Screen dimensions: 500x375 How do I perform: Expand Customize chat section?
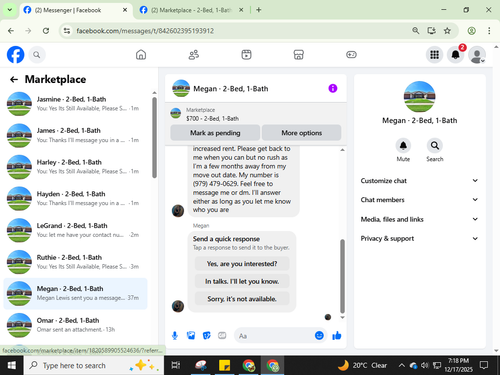click(x=419, y=181)
